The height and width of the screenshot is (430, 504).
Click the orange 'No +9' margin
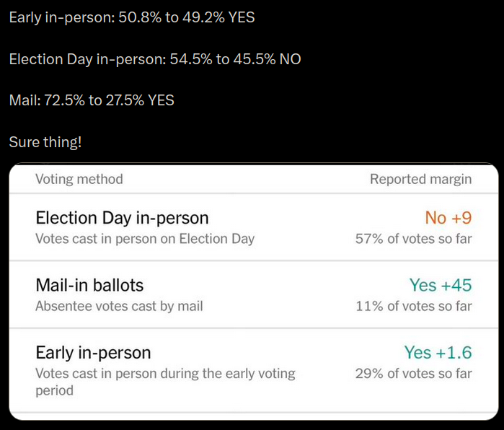[448, 217]
